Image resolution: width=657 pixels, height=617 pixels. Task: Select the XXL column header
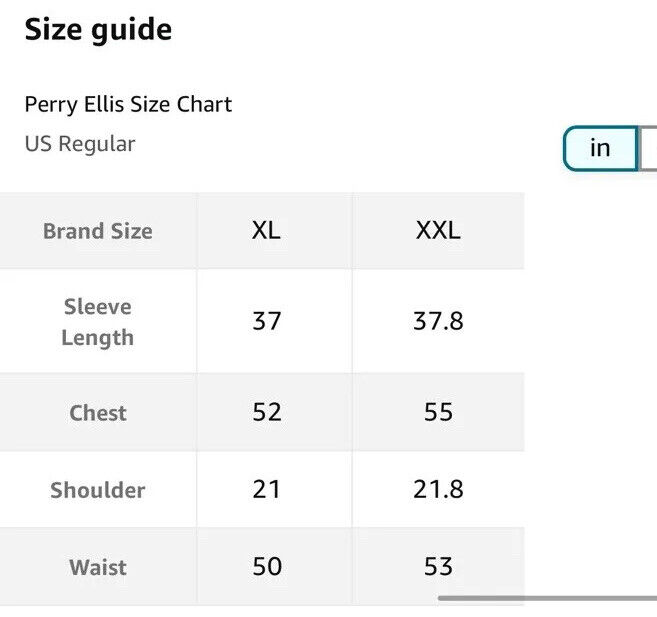pos(438,230)
